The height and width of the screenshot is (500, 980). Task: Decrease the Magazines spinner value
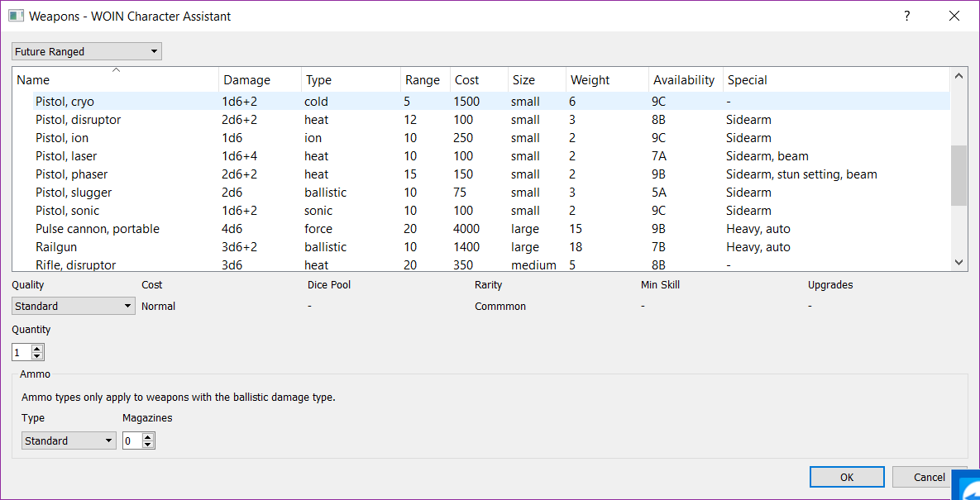pyautogui.click(x=148, y=445)
